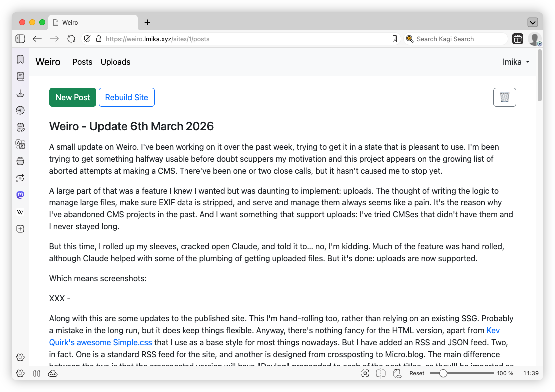
Task: Toggle content blocker shield in address bar
Action: point(87,39)
